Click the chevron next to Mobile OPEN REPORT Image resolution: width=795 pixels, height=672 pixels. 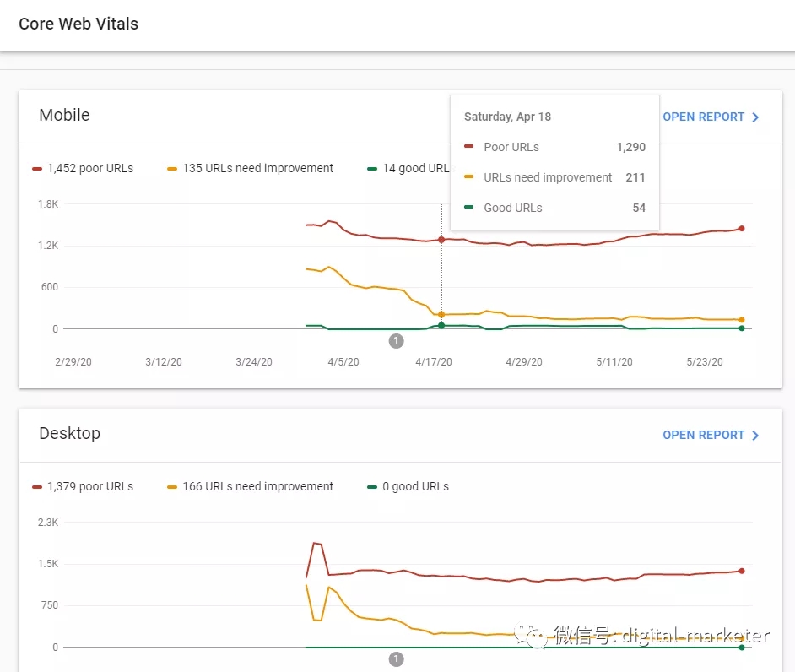point(755,117)
